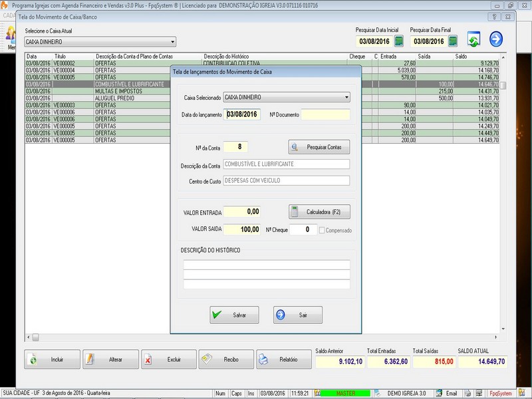
Task: Click the table's vertical scrollbar down arrow
Action: tap(503, 329)
